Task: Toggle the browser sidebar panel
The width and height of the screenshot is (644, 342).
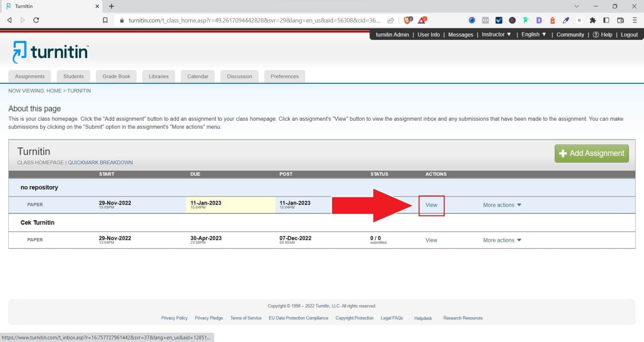Action: point(606,20)
